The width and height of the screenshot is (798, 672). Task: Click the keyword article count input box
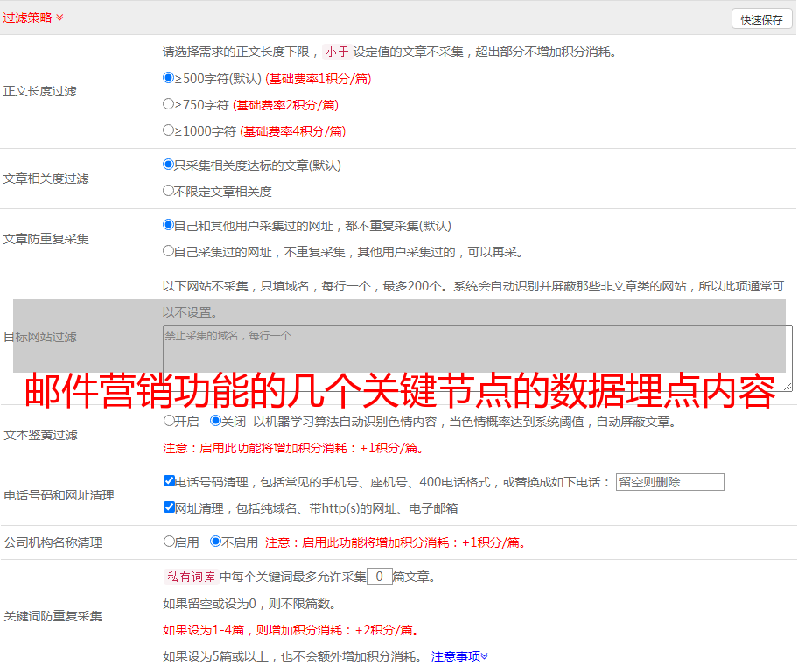click(379, 577)
